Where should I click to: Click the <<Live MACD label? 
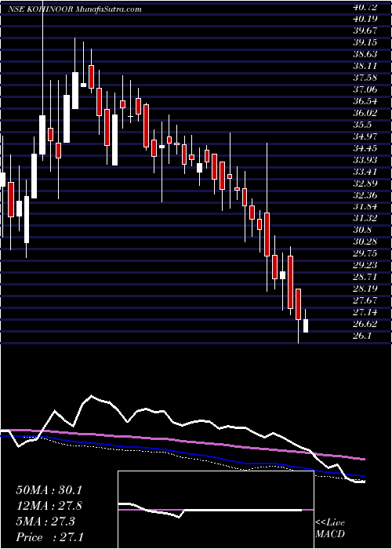tap(330, 529)
